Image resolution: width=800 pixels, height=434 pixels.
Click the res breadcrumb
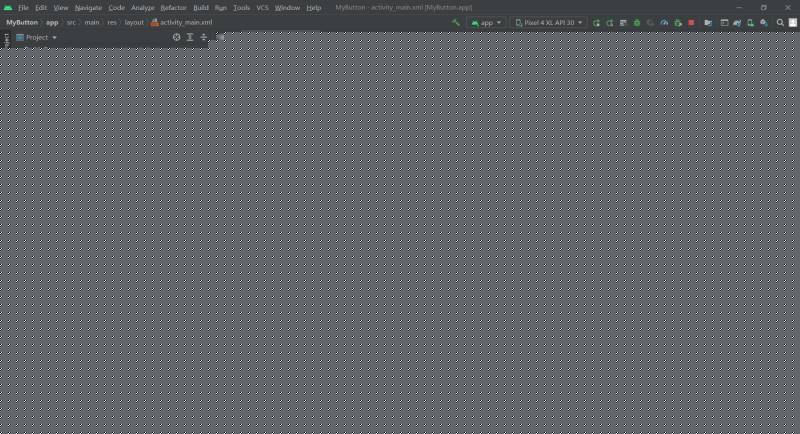[112, 22]
